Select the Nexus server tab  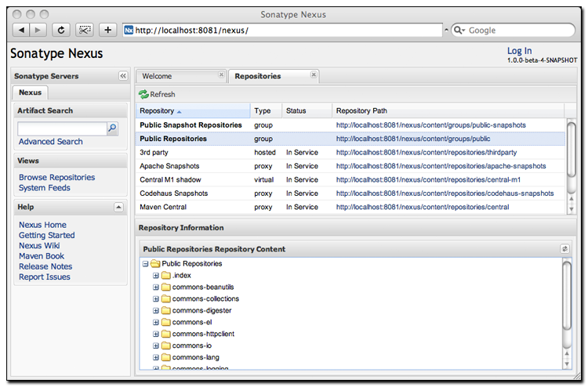coord(31,92)
